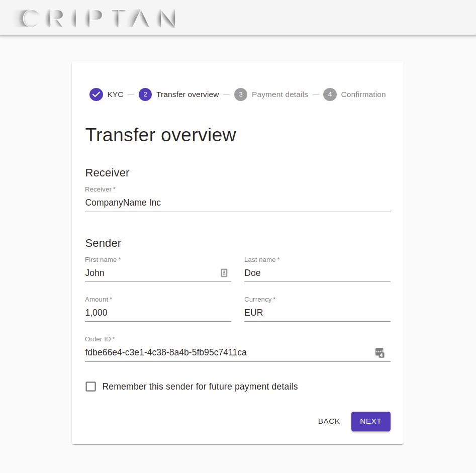This screenshot has width=476, height=473.
Task: Enable Remember this sender checkbox
Action: [x=91, y=387]
